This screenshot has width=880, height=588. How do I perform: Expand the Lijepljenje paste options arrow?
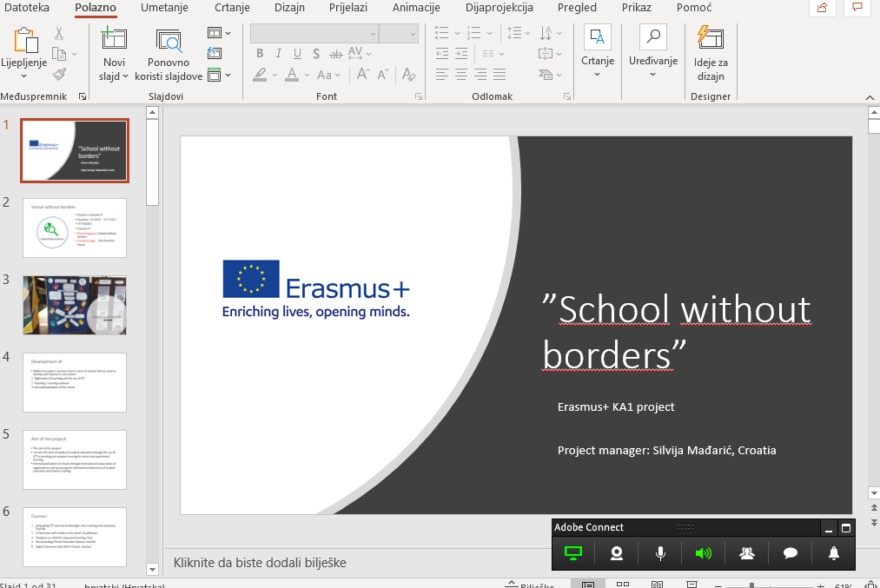23,76
